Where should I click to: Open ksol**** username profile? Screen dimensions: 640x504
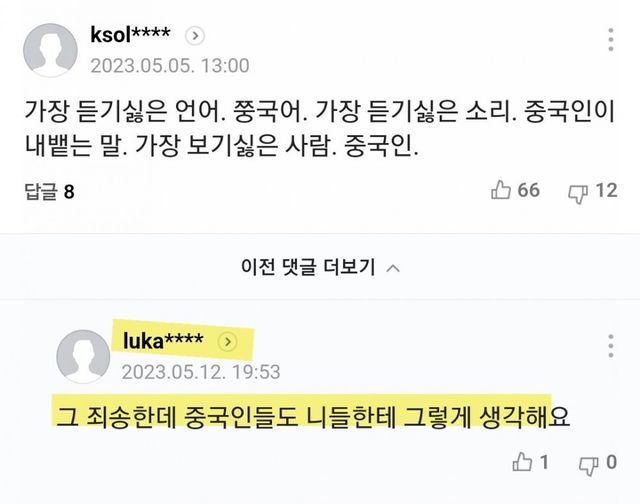tap(130, 35)
